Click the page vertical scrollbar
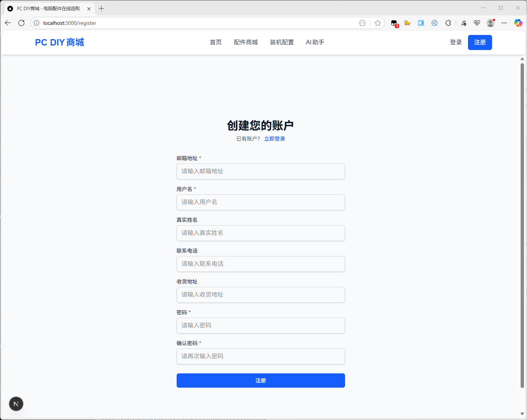Screen dimensions: 527x420 522,226
